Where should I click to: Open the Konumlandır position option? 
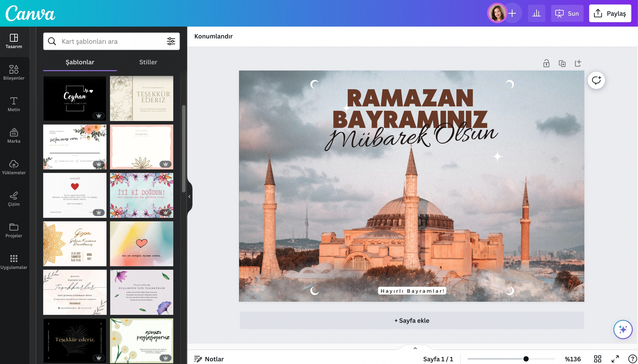point(213,36)
